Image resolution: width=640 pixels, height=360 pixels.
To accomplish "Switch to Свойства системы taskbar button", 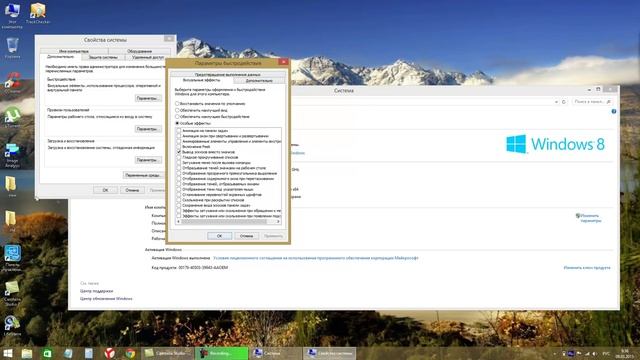I will click(x=330, y=353).
